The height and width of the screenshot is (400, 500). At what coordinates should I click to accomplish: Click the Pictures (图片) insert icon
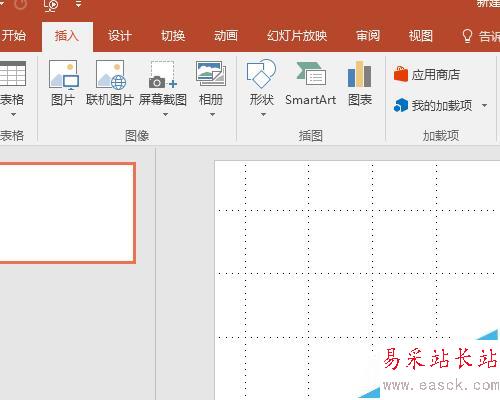[x=63, y=75]
